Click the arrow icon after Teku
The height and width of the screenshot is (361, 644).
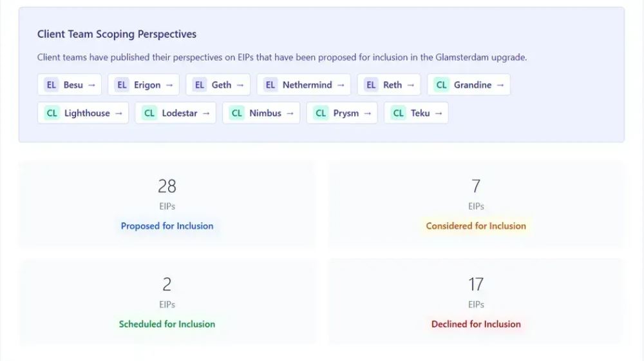click(439, 113)
